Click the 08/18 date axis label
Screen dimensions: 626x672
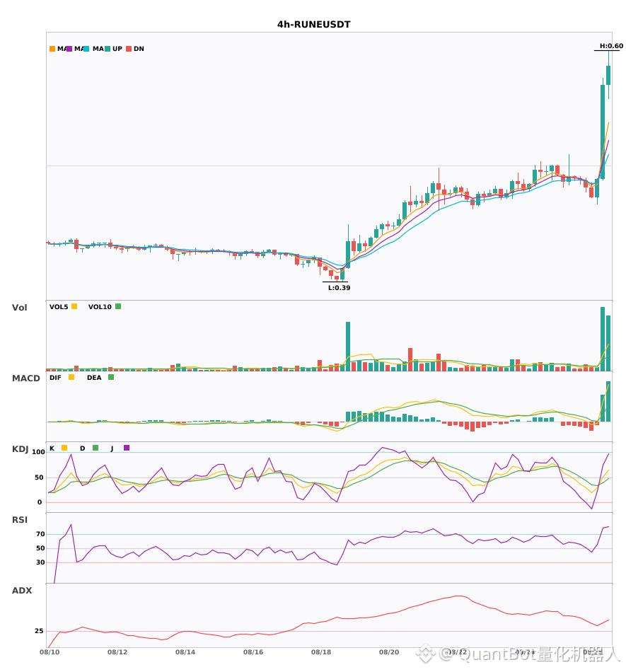321,652
